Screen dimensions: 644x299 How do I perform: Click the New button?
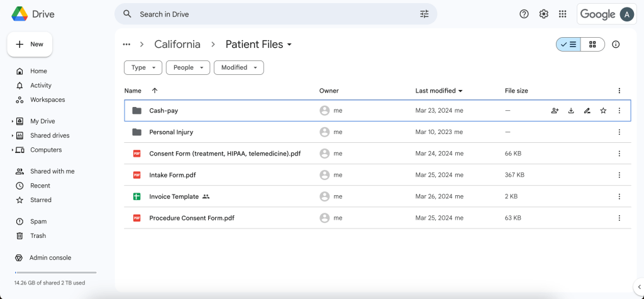point(30,44)
